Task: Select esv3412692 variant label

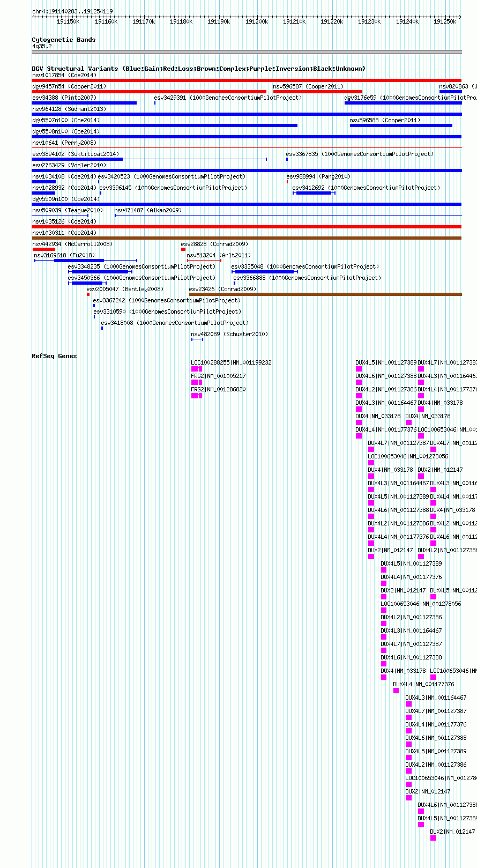Action: pyautogui.click(x=366, y=188)
